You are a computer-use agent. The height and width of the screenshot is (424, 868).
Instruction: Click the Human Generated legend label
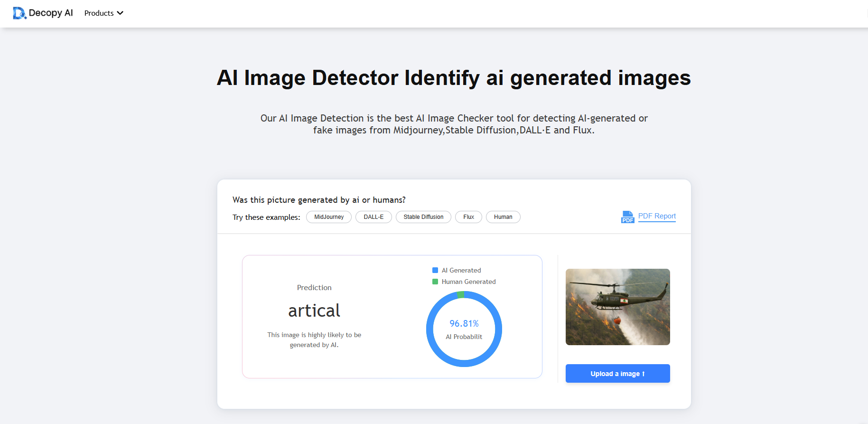coord(468,282)
